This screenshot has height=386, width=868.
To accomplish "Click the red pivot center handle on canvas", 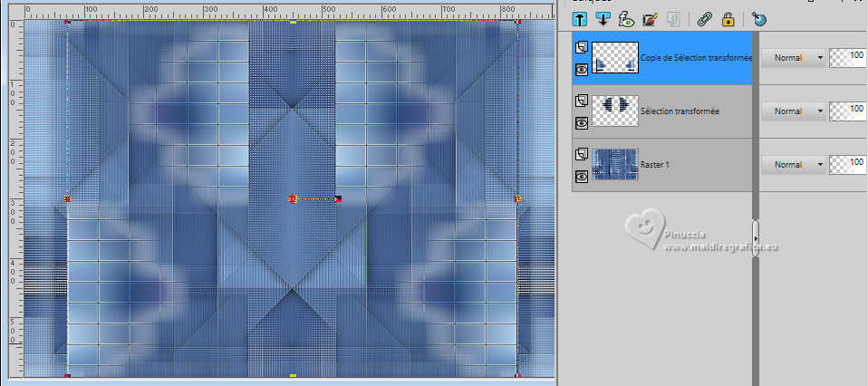I will [293, 198].
